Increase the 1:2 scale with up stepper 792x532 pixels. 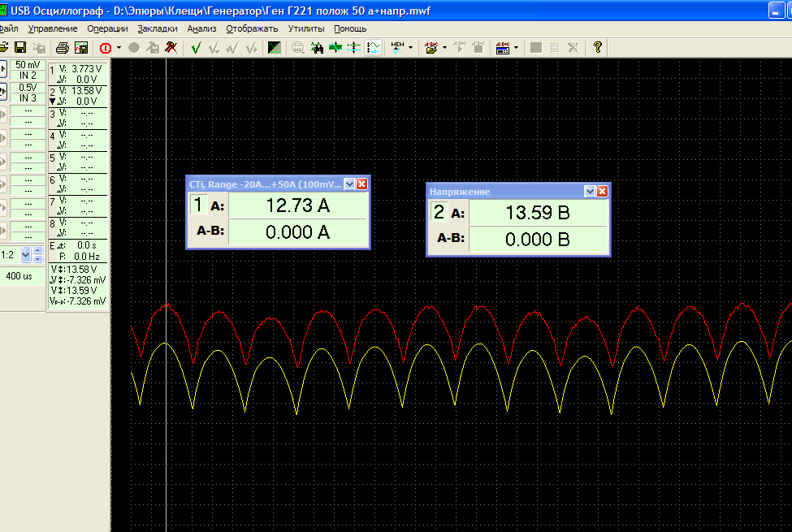tap(38, 251)
